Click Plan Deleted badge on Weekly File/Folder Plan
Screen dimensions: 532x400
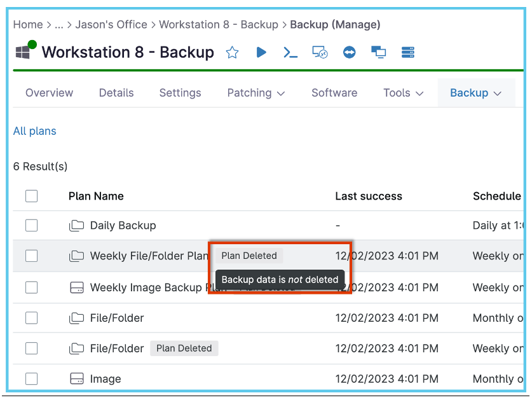coord(249,256)
